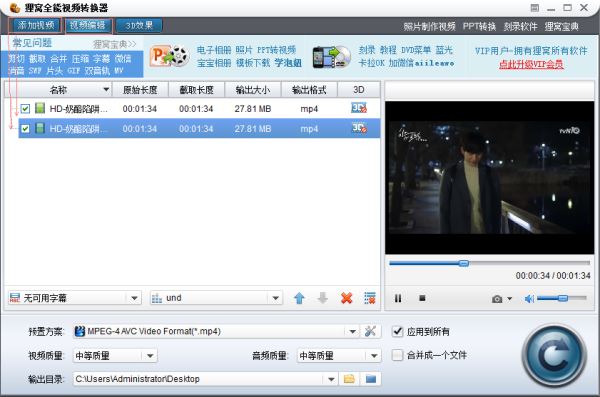Enable 合并成一个文件 checkbox
The width and height of the screenshot is (600, 397).
click(398, 355)
